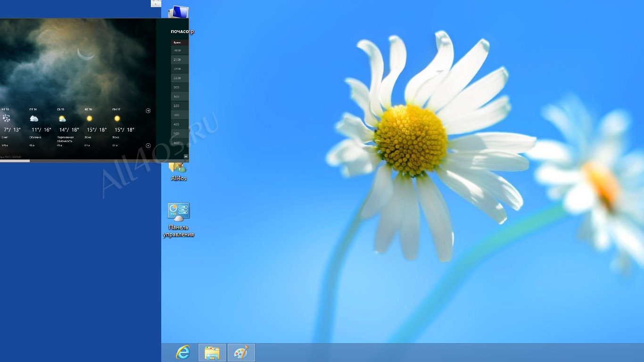Click the Переменная облачность description
This screenshot has height=362, width=644.
coord(65,139)
